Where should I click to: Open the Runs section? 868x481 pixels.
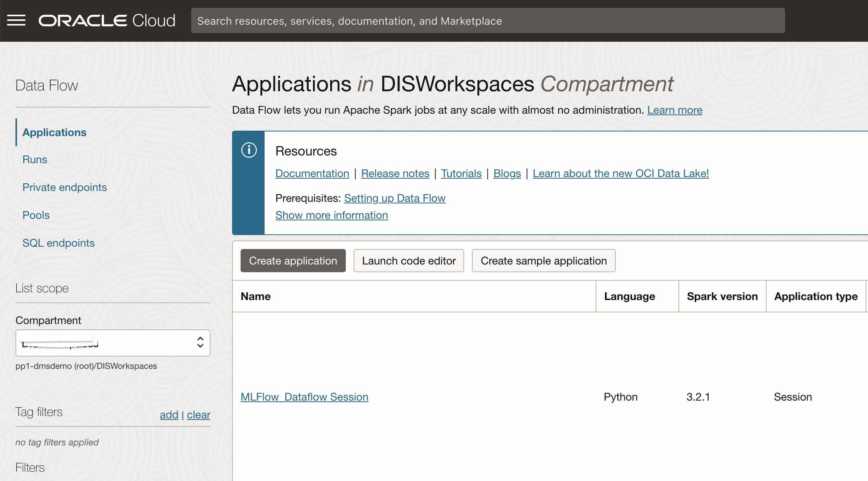click(x=35, y=159)
